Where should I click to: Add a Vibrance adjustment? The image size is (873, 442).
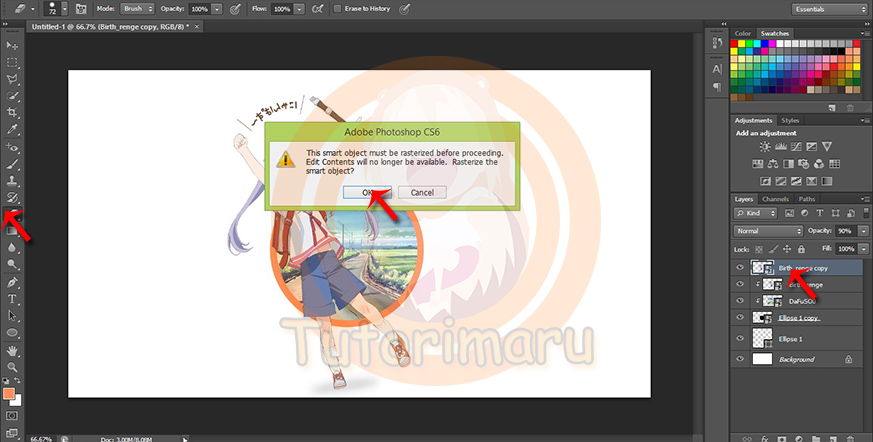827,147
